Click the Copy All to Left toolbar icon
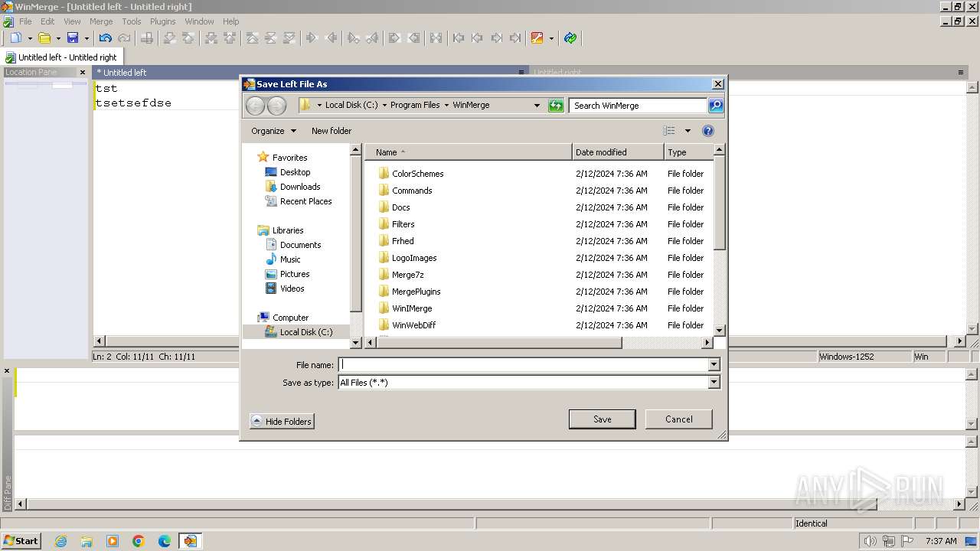 413,37
